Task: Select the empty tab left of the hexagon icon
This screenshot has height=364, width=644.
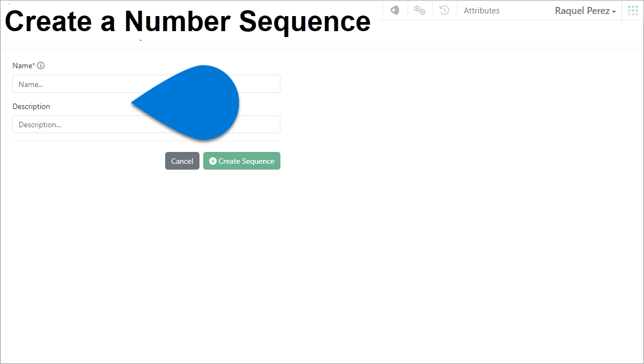Action: pyautogui.click(x=370, y=10)
